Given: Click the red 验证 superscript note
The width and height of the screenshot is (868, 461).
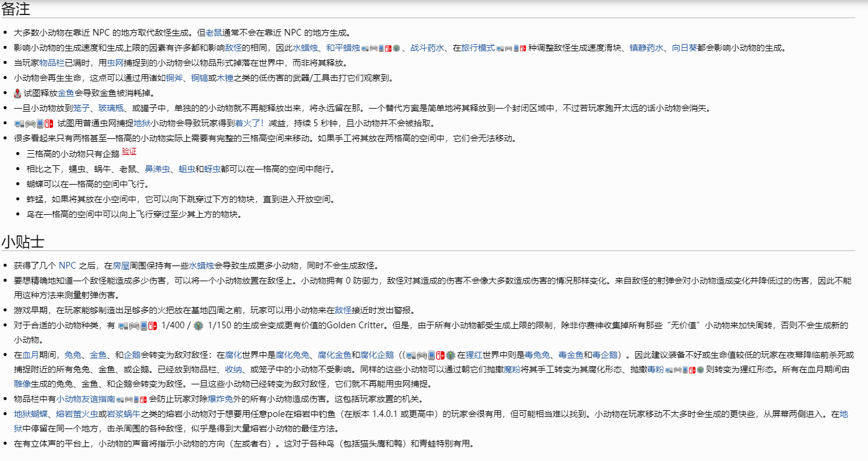Looking at the screenshot, I should click(x=129, y=151).
